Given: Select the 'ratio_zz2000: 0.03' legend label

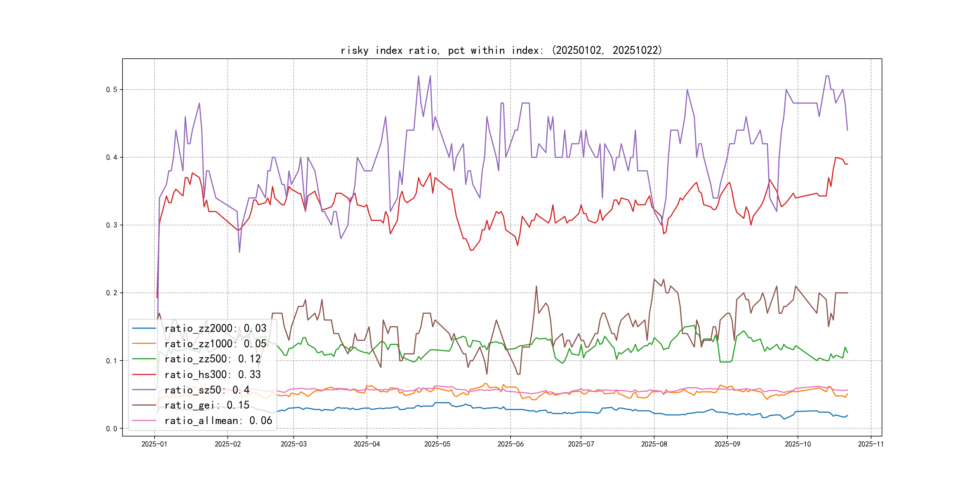Looking at the screenshot, I should point(215,328).
